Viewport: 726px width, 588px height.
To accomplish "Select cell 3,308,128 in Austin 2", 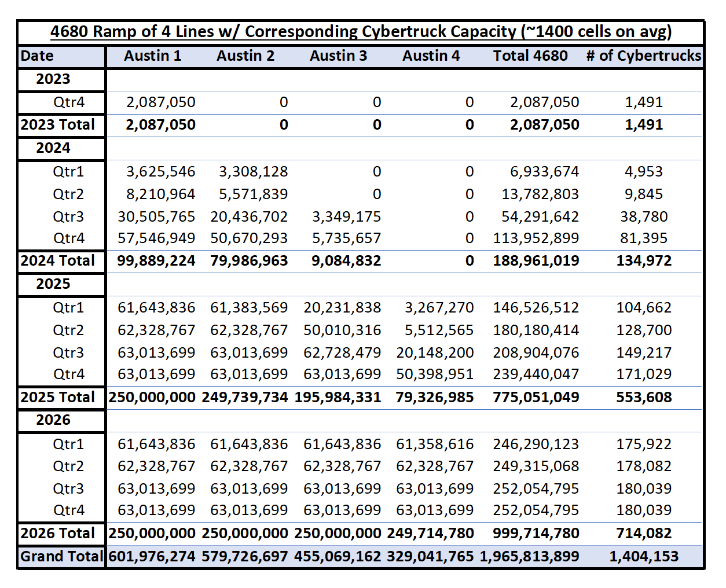I will (253, 172).
